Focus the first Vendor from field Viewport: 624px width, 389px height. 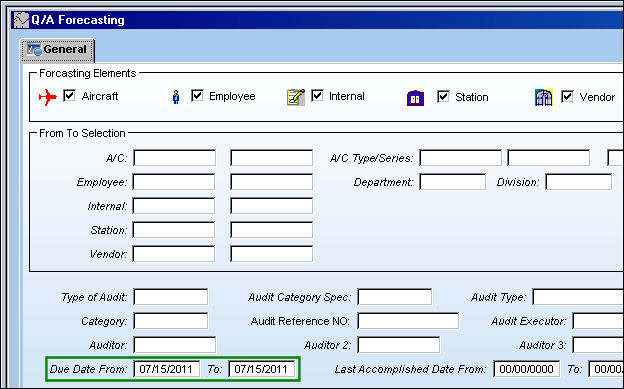click(174, 254)
